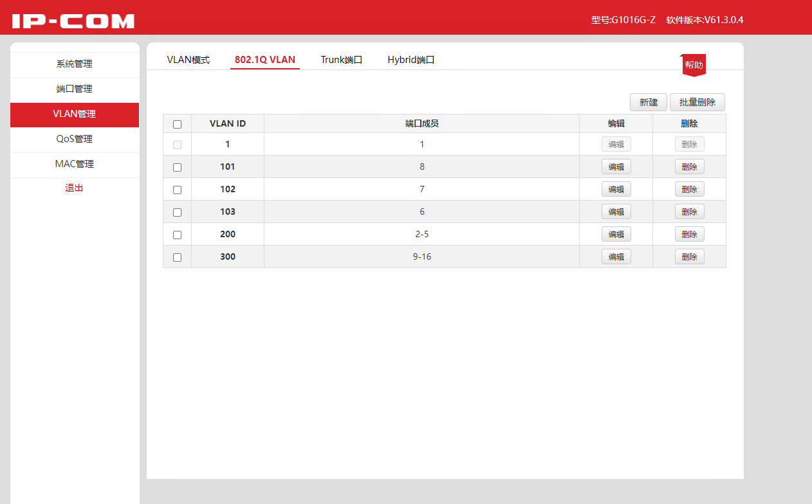Switch to the VLAN模式 tab
The image size is (812, 504).
188,60
